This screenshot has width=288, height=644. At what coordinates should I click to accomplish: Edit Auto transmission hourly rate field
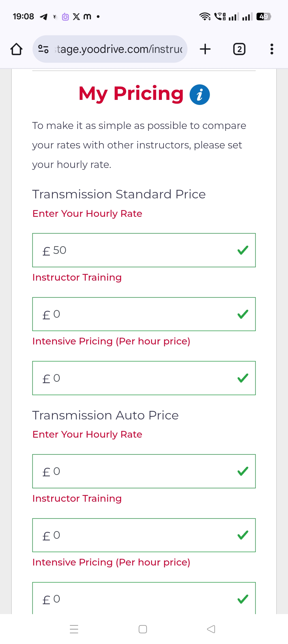(133, 471)
